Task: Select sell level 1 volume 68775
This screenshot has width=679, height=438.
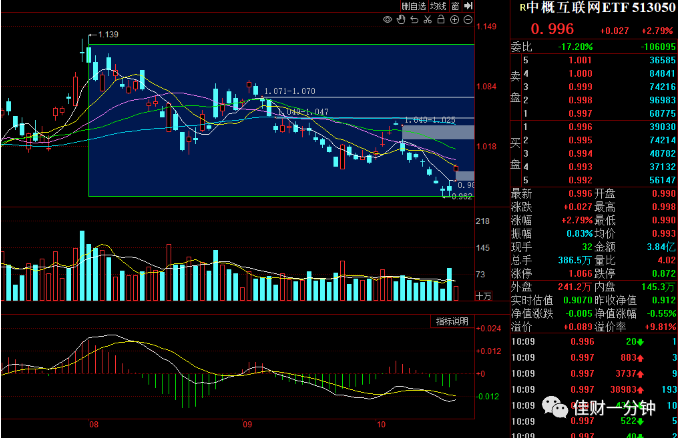Action: tap(663, 114)
